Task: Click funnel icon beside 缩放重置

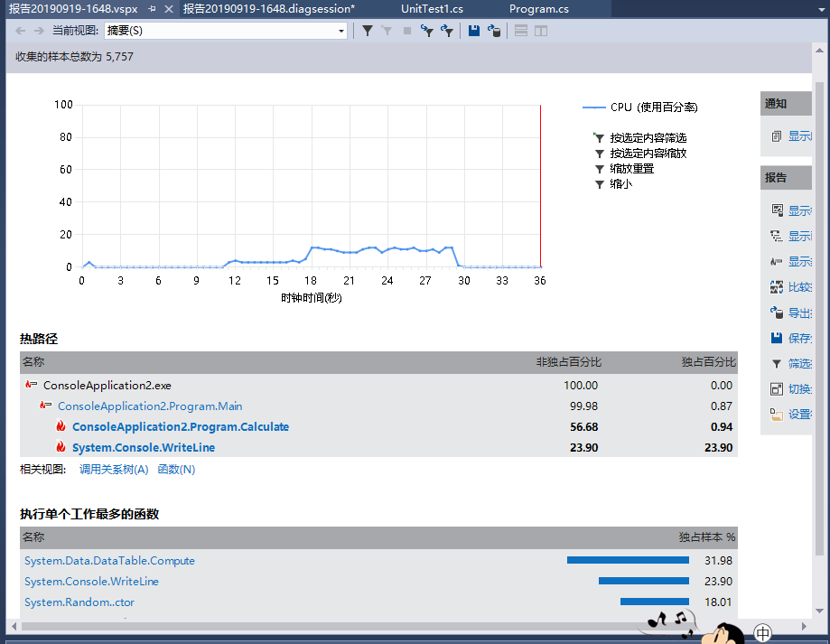Action: [599, 169]
